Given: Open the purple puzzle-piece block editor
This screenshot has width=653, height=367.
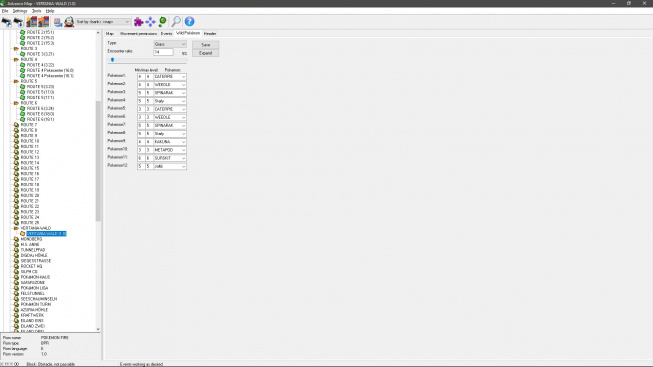Looking at the screenshot, I should point(139,22).
